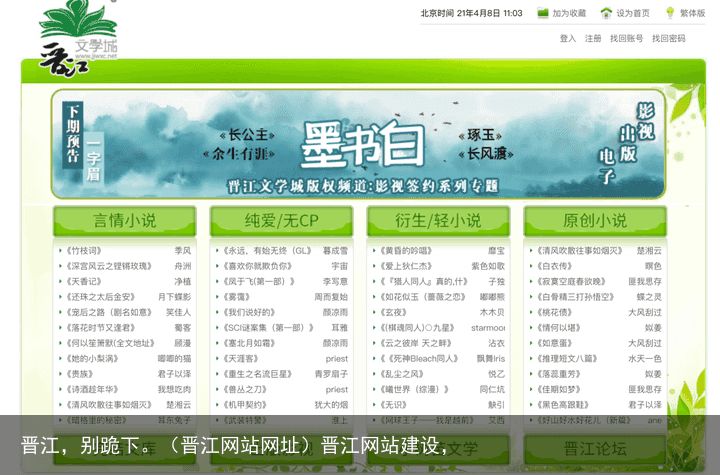Open novel 《重生之名流巨星》

click(x=257, y=374)
